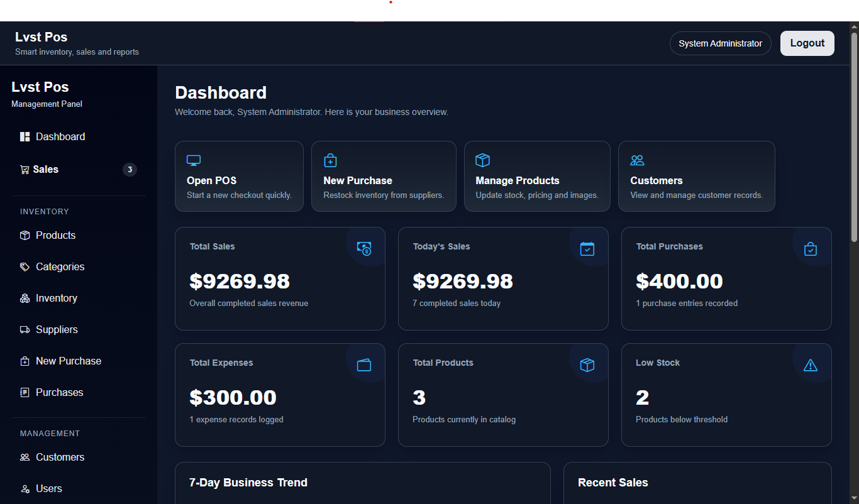Click the Categories tag icon in sidebar
859x504 pixels.
[25, 266]
